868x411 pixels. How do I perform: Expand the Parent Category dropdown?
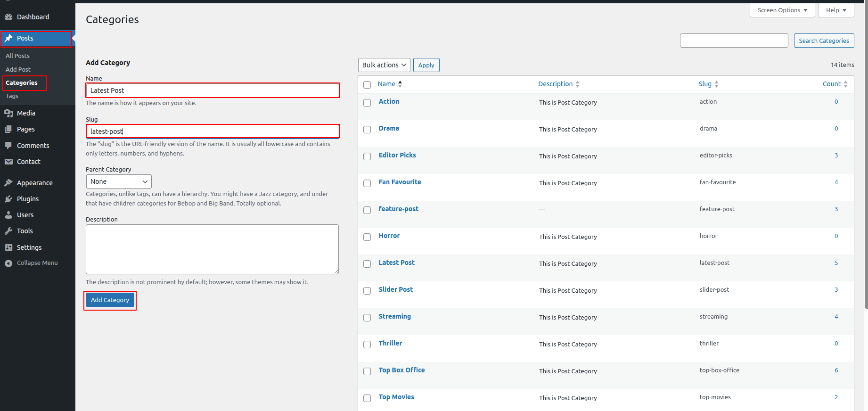coord(119,181)
